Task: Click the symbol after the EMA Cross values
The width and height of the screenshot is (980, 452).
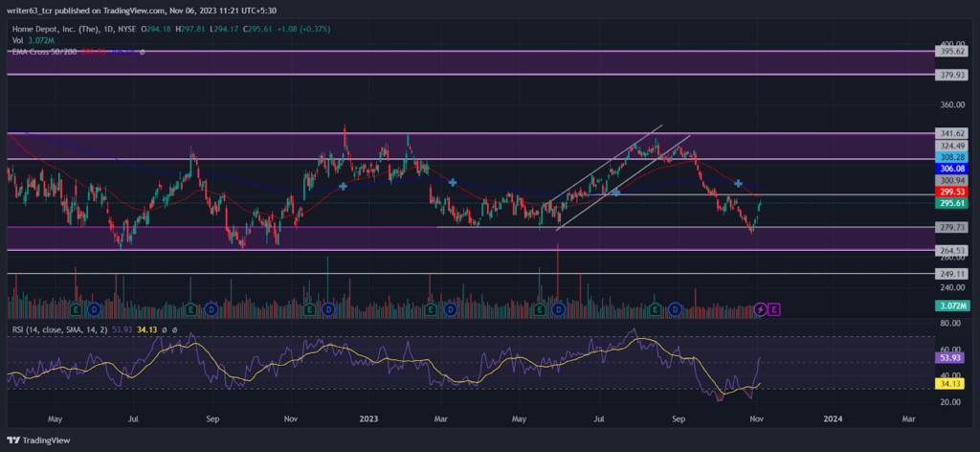Action: (x=143, y=52)
